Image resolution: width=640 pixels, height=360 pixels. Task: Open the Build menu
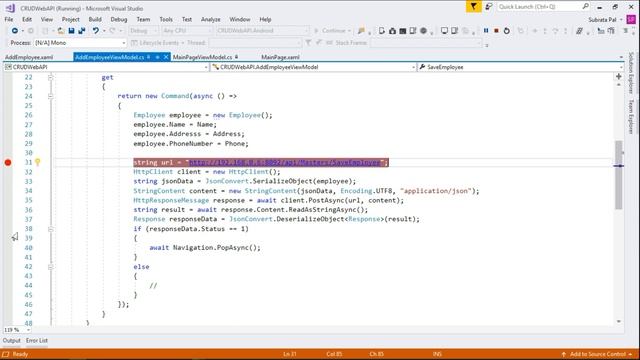[x=95, y=19]
